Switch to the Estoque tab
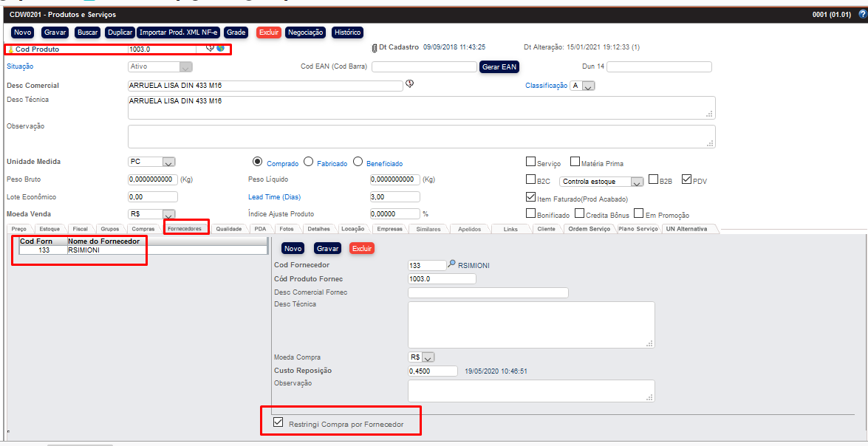This screenshot has width=868, height=446. point(49,229)
